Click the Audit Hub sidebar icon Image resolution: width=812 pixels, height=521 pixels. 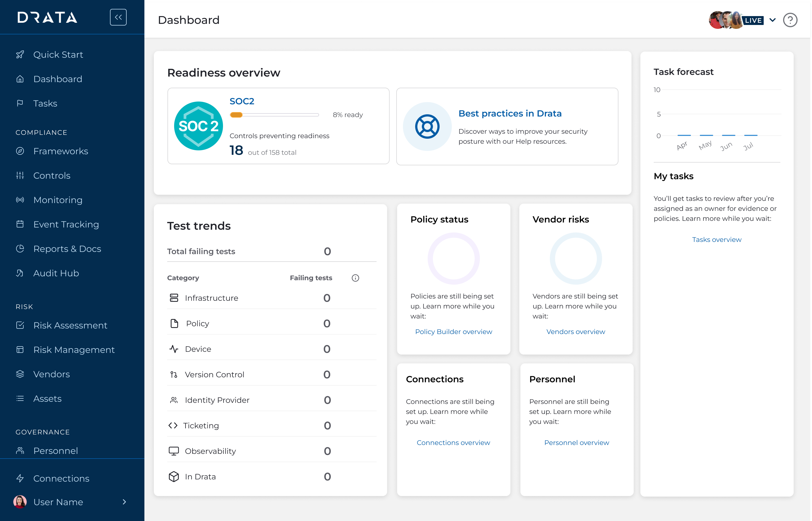20,273
